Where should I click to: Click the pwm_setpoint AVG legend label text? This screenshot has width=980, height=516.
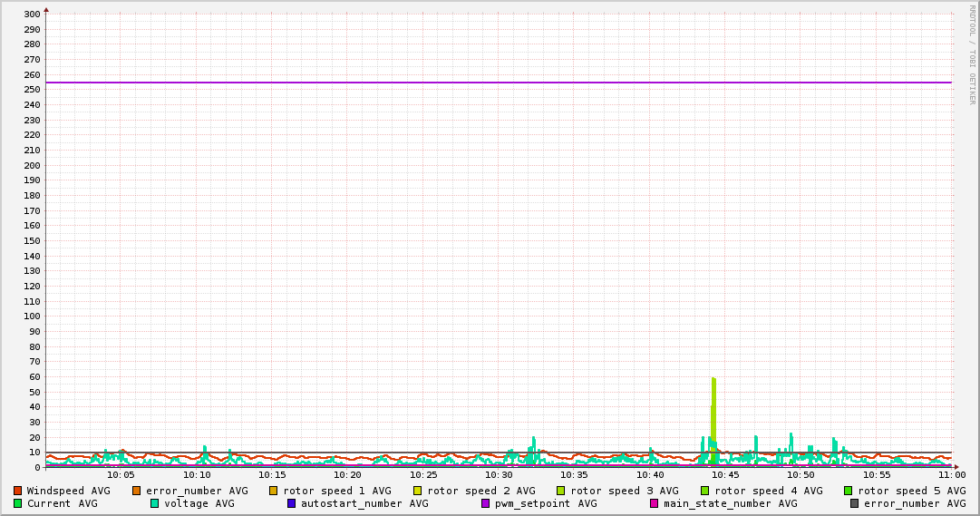pyautogui.click(x=546, y=503)
